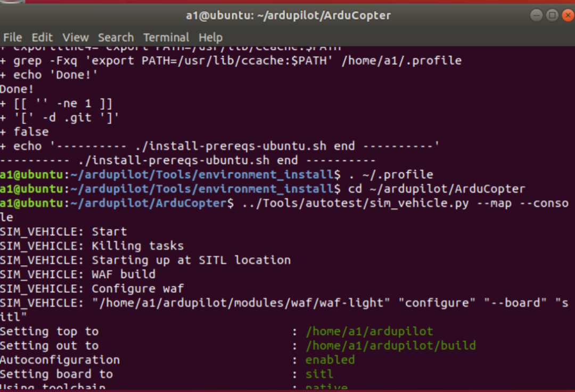The height and width of the screenshot is (392, 575).
Task: Click the green 'enabled' value
Action: [330, 360]
